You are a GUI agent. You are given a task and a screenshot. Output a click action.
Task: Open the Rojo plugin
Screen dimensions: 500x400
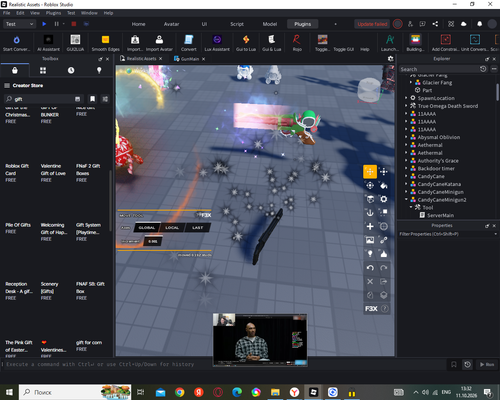297,43
